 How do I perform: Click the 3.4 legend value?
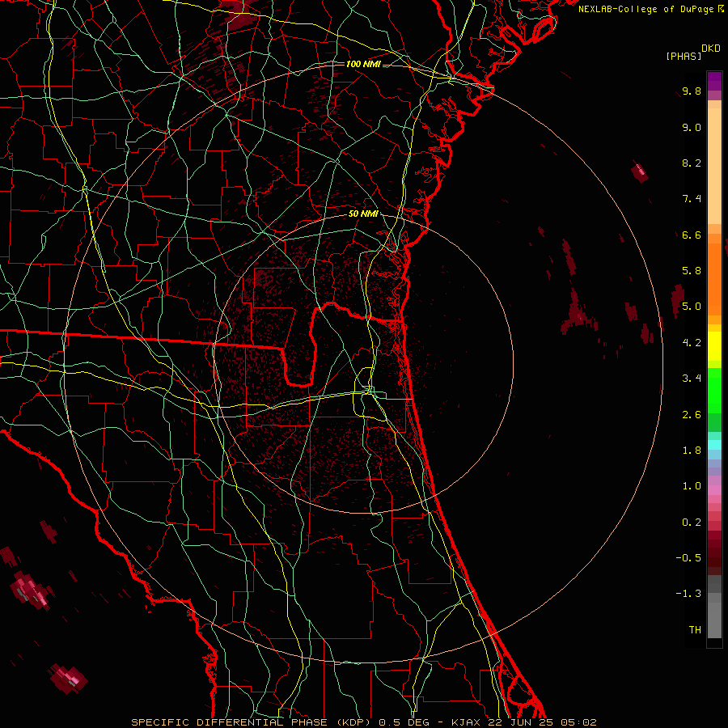click(692, 379)
